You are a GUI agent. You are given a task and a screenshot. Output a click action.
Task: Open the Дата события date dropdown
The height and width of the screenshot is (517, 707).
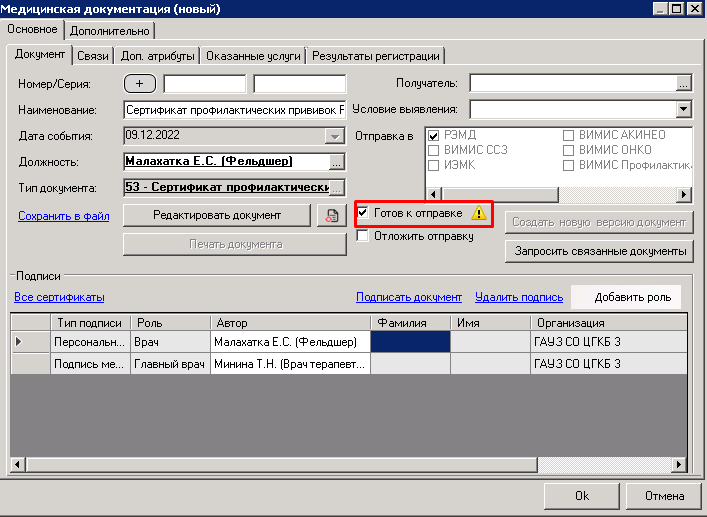coord(335,136)
